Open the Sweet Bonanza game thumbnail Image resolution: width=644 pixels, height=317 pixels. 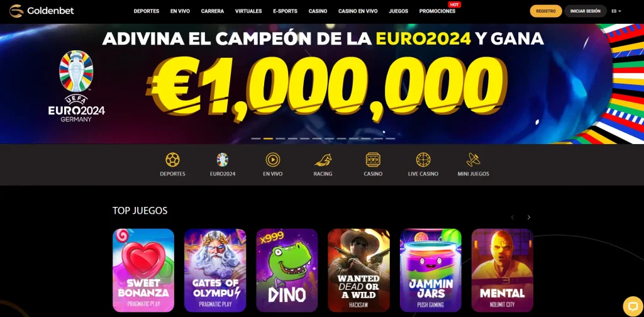143,270
